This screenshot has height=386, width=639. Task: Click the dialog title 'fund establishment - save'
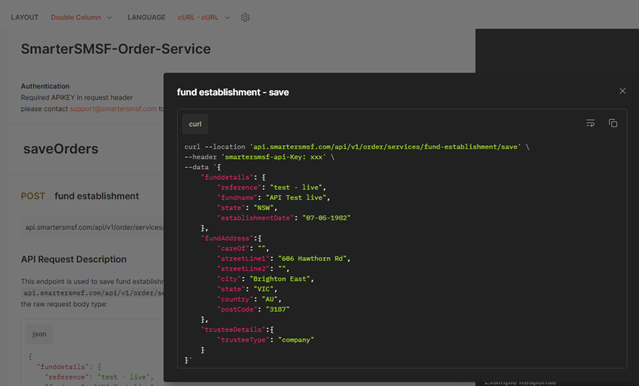pos(233,92)
